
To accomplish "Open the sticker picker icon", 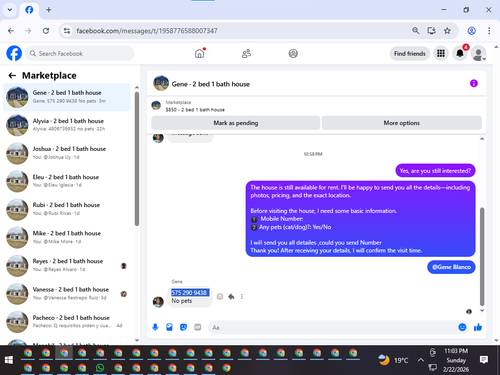I will (x=183, y=327).
